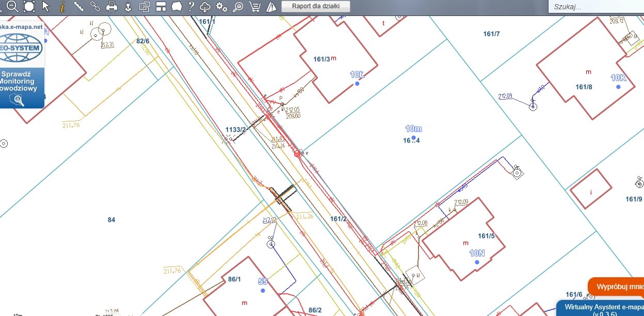Click the street view pegman icon
The width and height of the screenshot is (644, 316).
(x=128, y=6)
